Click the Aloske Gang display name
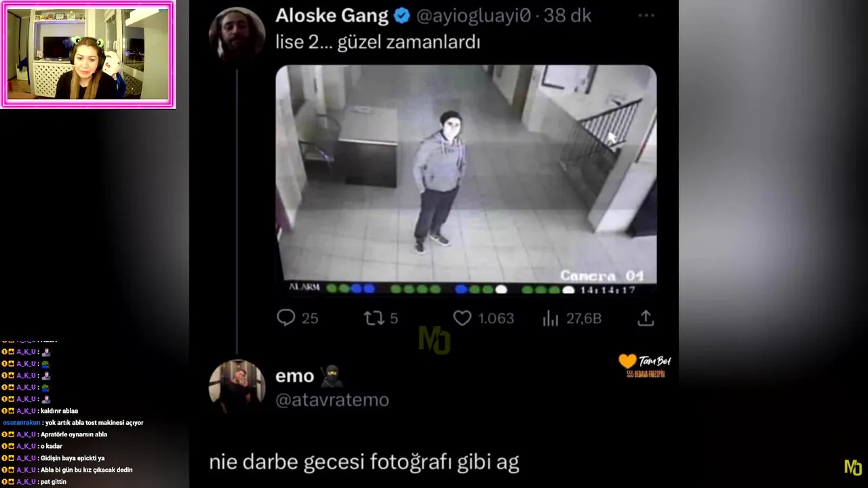868x488 pixels. [332, 16]
